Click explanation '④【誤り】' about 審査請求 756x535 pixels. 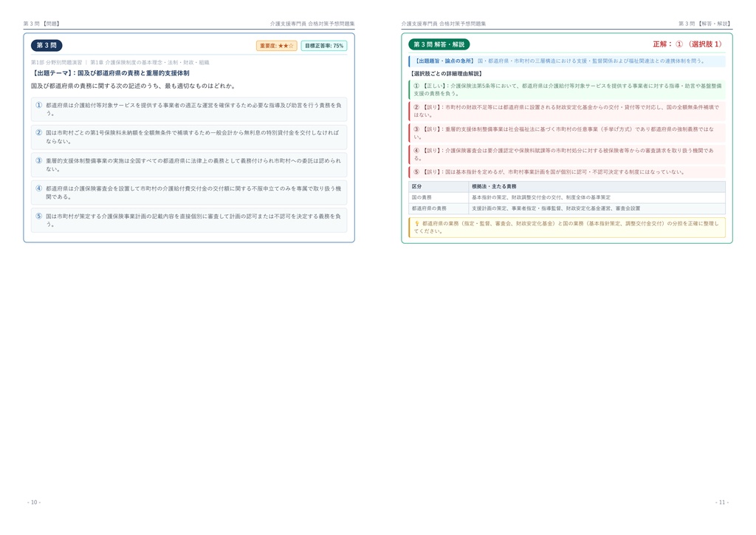[567, 154]
